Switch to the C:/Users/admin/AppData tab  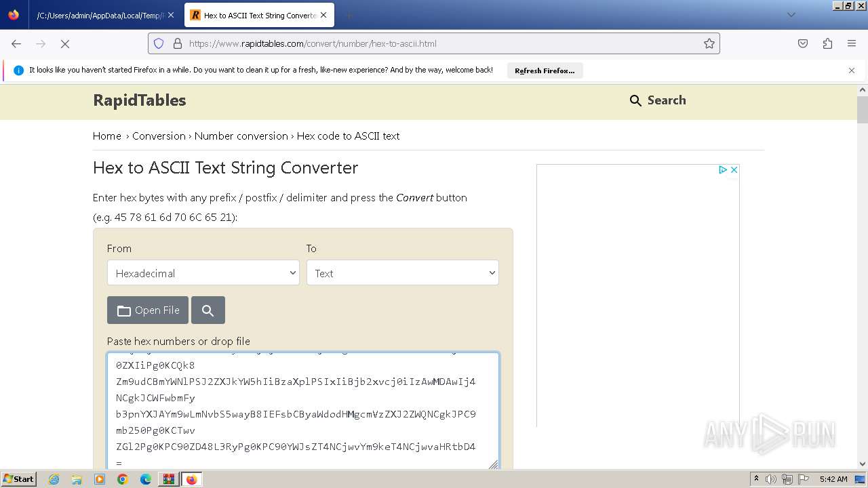pos(99,15)
